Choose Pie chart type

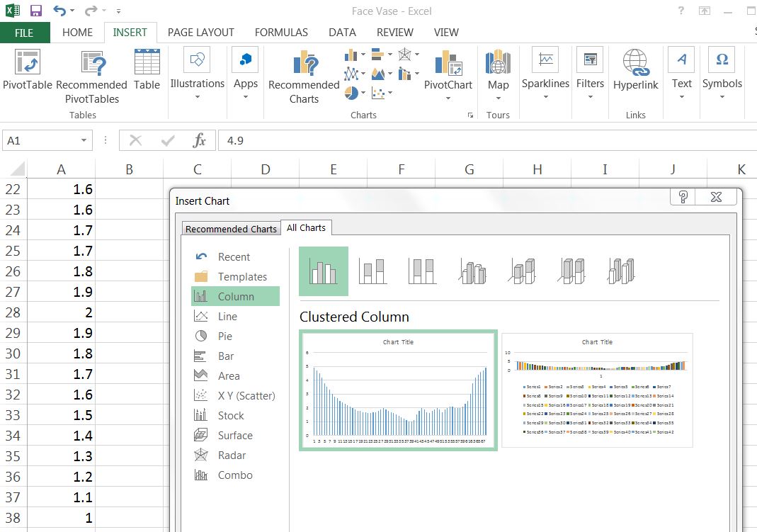tap(235, 336)
